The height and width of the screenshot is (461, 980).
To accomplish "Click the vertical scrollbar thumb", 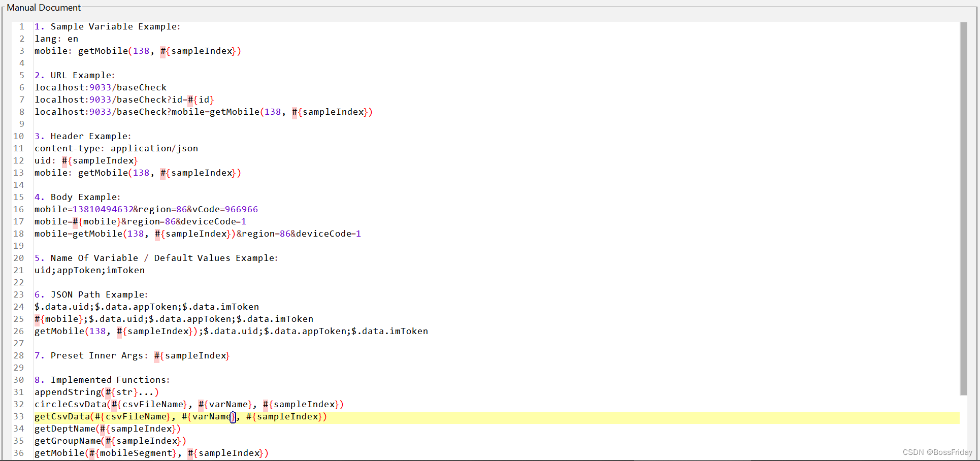I will coord(963,208).
